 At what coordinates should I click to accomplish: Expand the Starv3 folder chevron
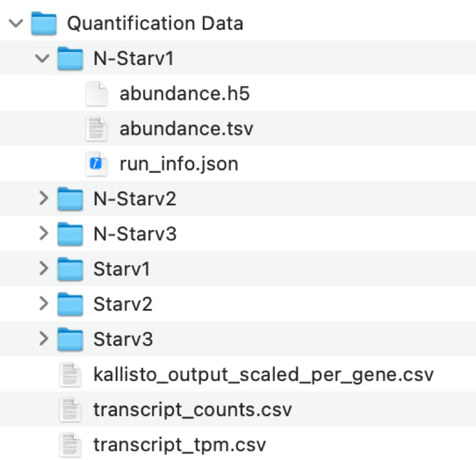point(43,338)
